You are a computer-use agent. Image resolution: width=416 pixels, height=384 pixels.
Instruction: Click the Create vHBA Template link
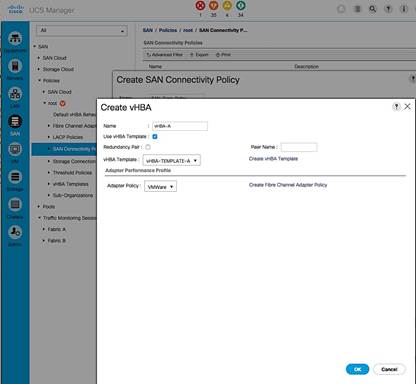click(273, 159)
